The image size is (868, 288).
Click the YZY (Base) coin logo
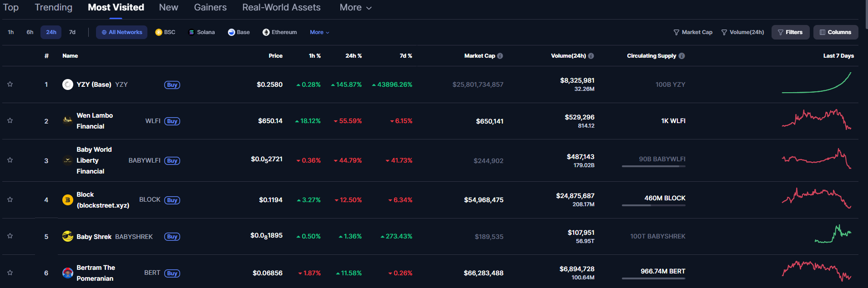click(x=68, y=84)
